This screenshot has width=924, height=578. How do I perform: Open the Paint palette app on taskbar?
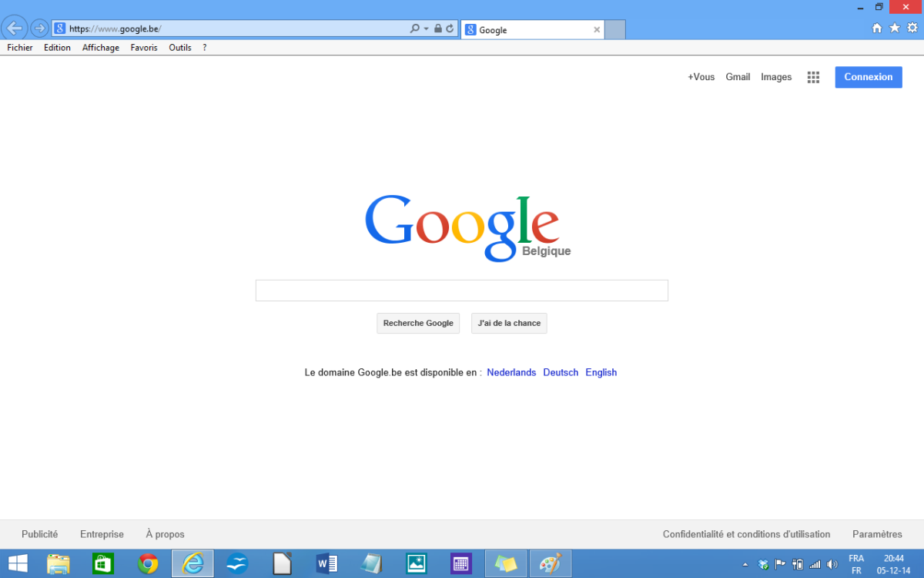[x=551, y=564]
